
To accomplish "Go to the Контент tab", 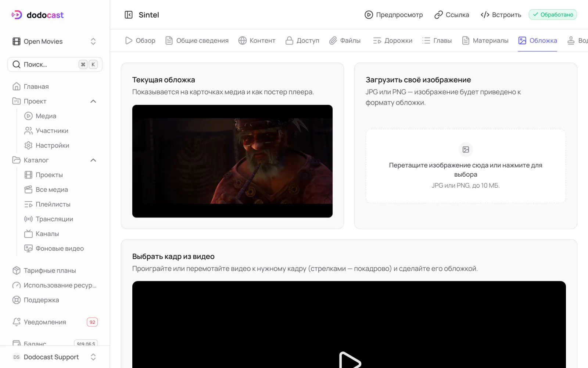I will (x=257, y=40).
